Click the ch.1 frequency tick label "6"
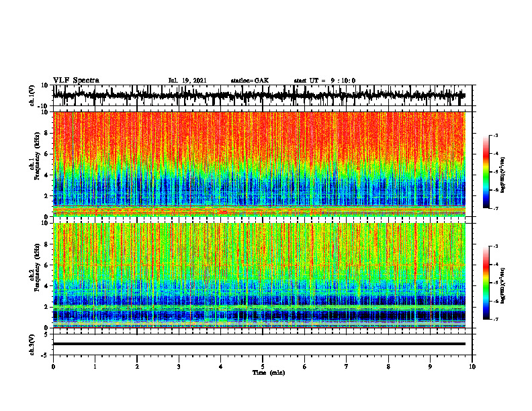 [46, 154]
